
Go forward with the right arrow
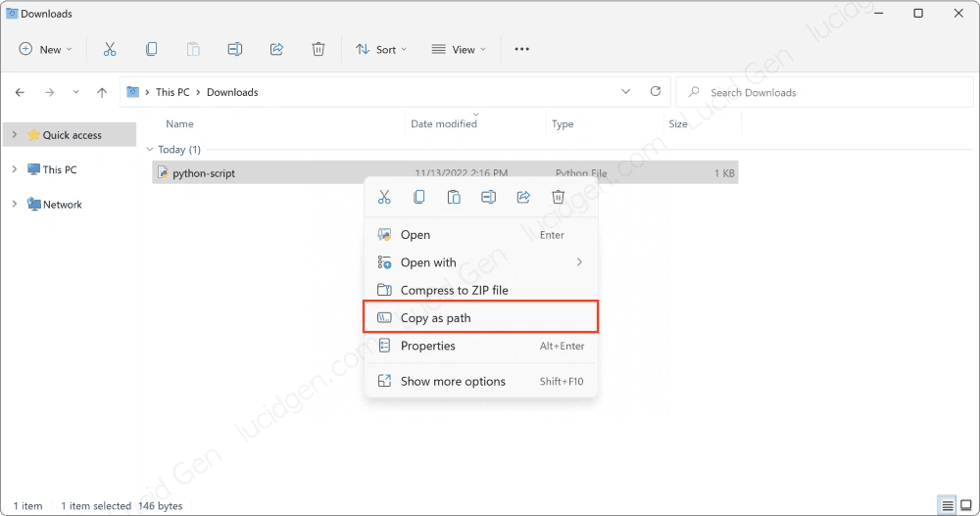(x=49, y=92)
